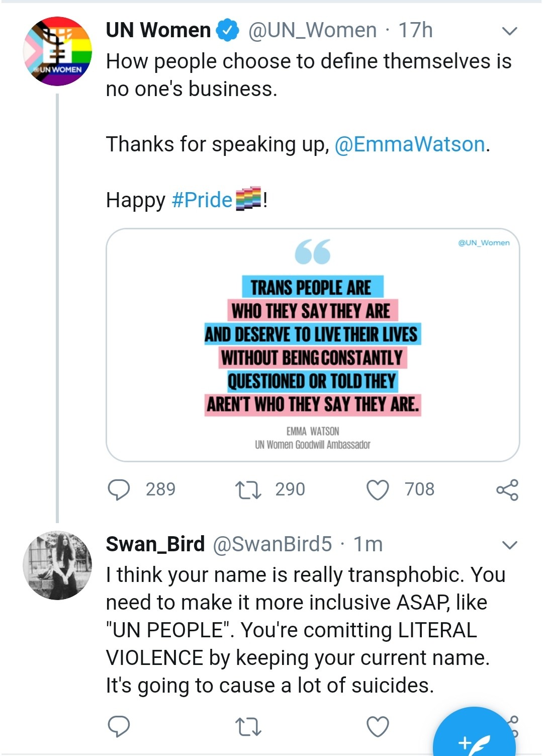The image size is (543, 756).
Task: Like Swan_Bird's reply
Action: pyautogui.click(x=378, y=726)
